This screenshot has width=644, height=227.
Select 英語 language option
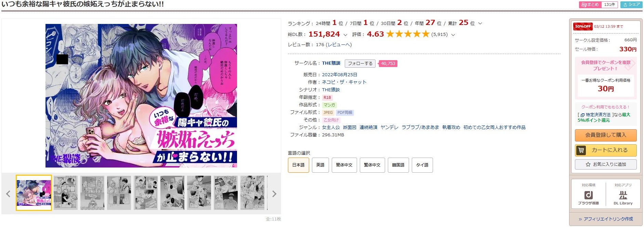320,165
